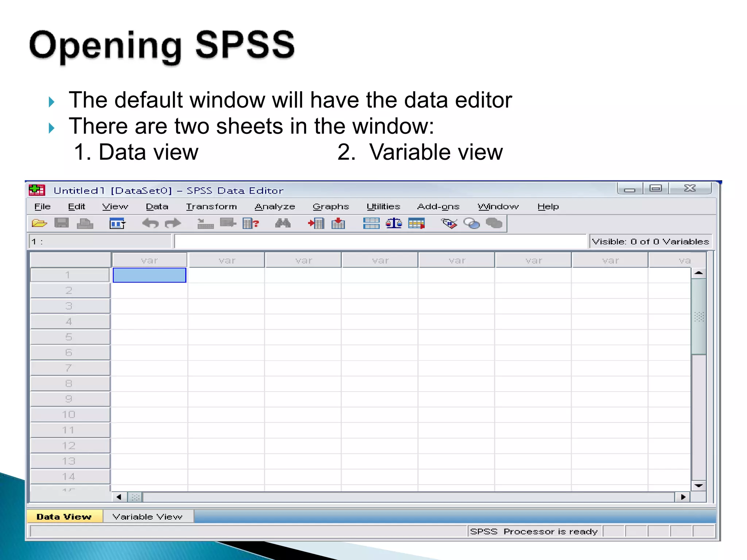The width and height of the screenshot is (747, 560).
Task: Click the horizontal scrollbar right arrow
Action: 683,497
